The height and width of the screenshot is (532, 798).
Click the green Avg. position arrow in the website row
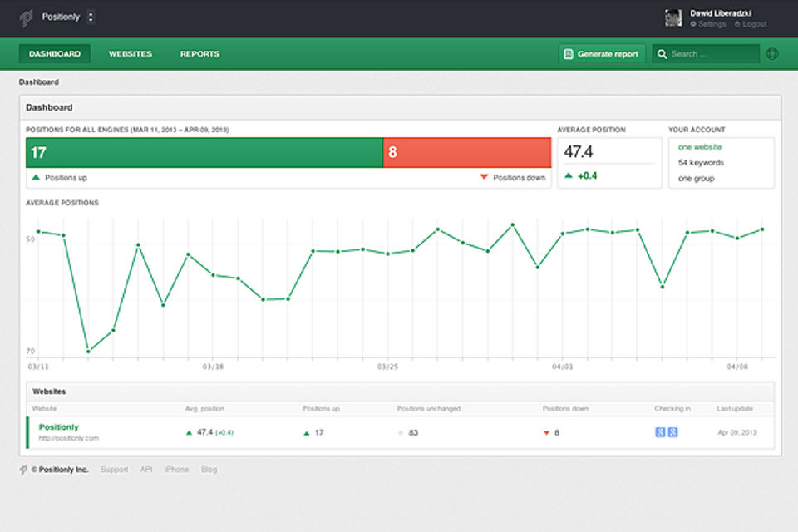tap(189, 432)
